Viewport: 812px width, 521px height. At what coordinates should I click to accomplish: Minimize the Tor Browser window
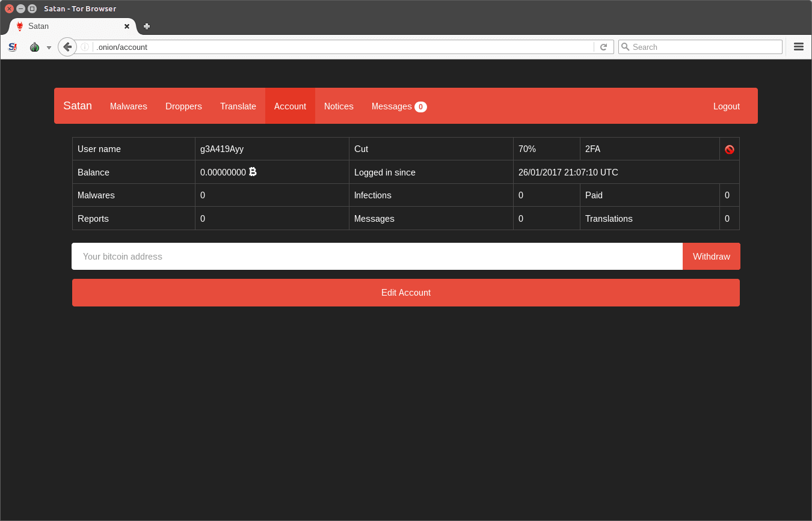(20, 9)
